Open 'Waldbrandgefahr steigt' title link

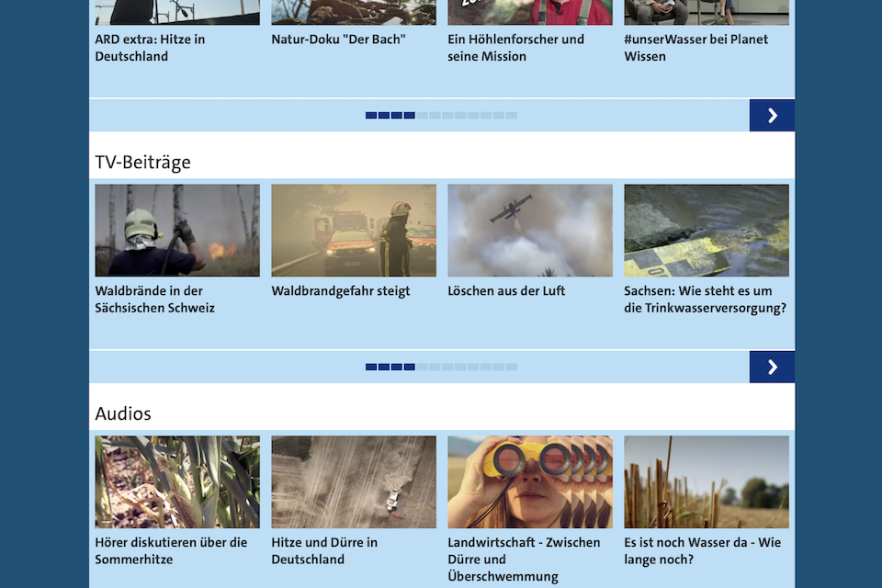click(x=341, y=291)
